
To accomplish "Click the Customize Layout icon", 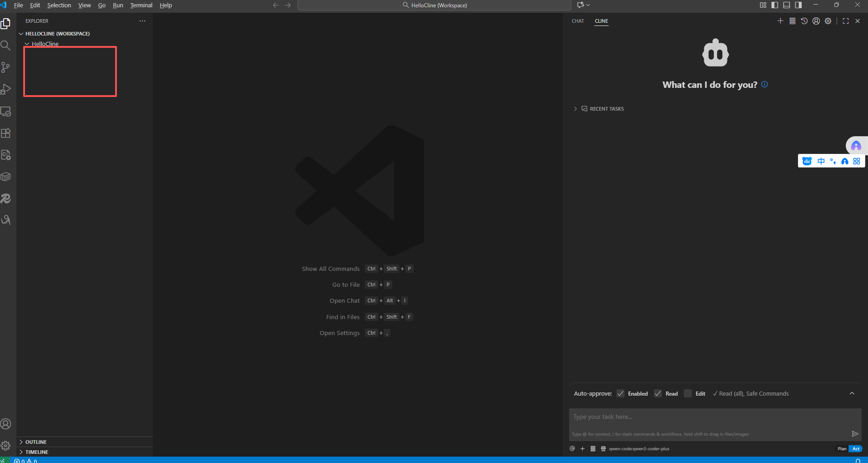I will click(763, 5).
